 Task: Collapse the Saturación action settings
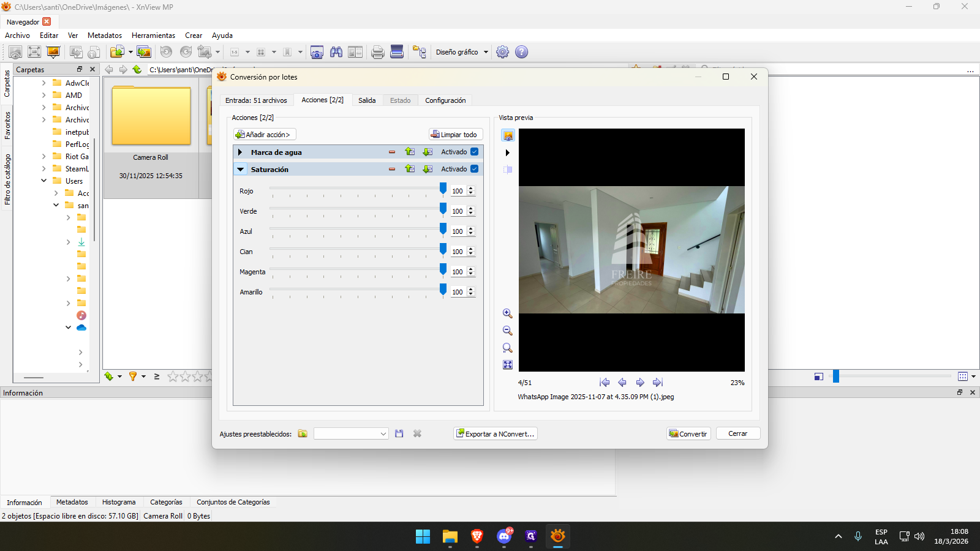(241, 170)
